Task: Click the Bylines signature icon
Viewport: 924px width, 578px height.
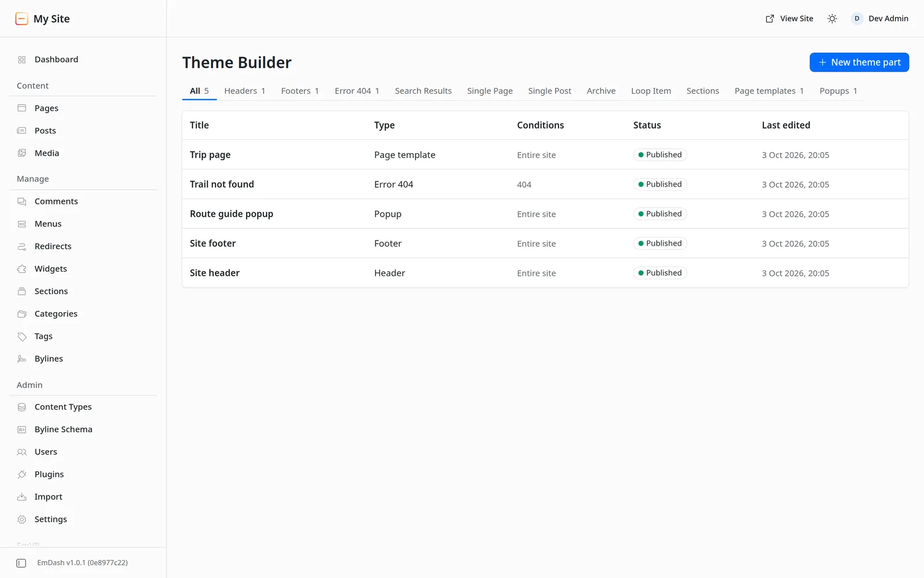Action: [x=22, y=359]
